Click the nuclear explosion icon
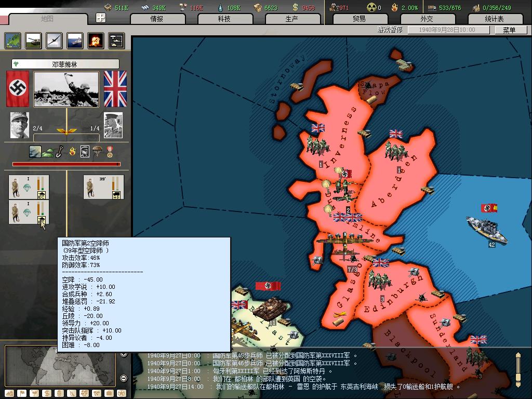The image size is (532, 399). tap(96, 41)
